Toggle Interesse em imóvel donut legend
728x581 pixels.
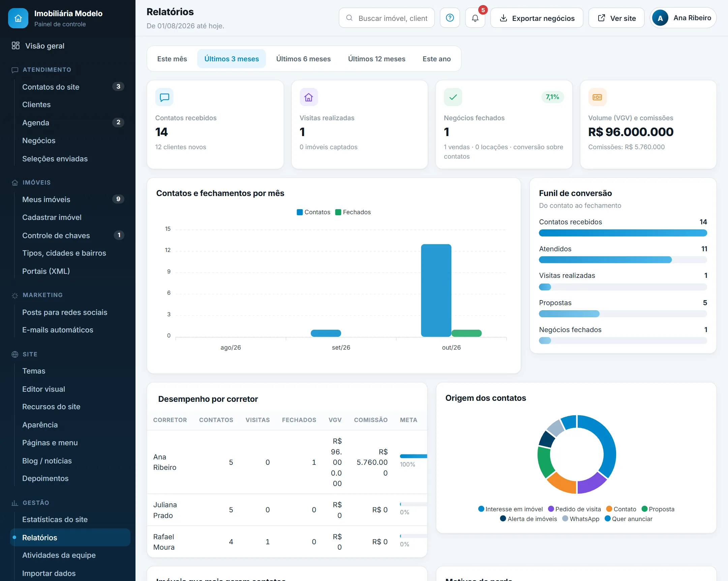coord(510,509)
